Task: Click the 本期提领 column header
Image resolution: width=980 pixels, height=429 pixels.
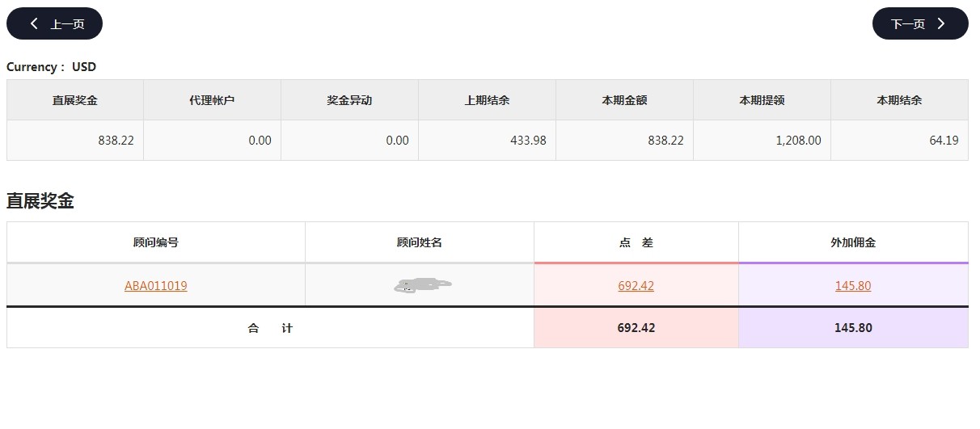Action: pos(762,100)
